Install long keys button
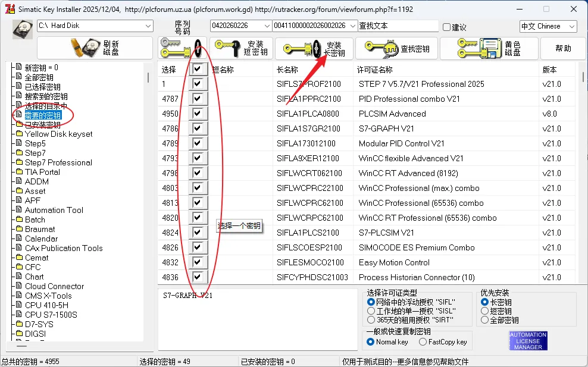The height and width of the screenshot is (367, 588). click(x=314, y=48)
